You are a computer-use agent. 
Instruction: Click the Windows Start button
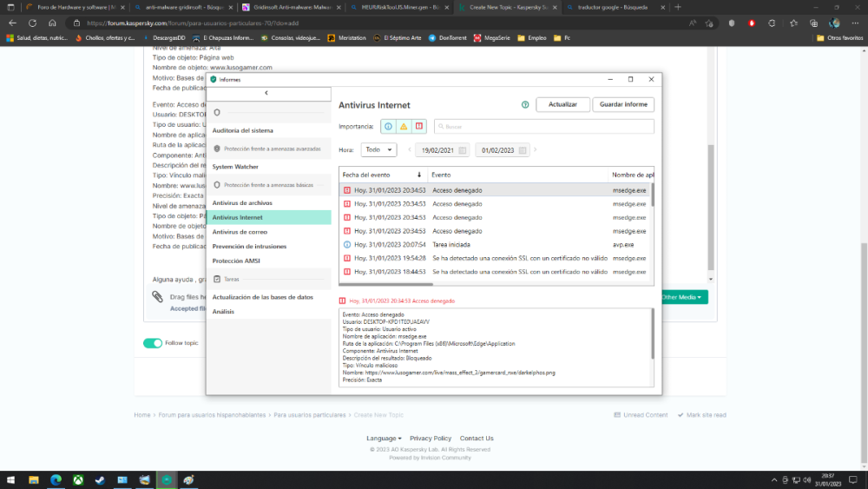10,480
